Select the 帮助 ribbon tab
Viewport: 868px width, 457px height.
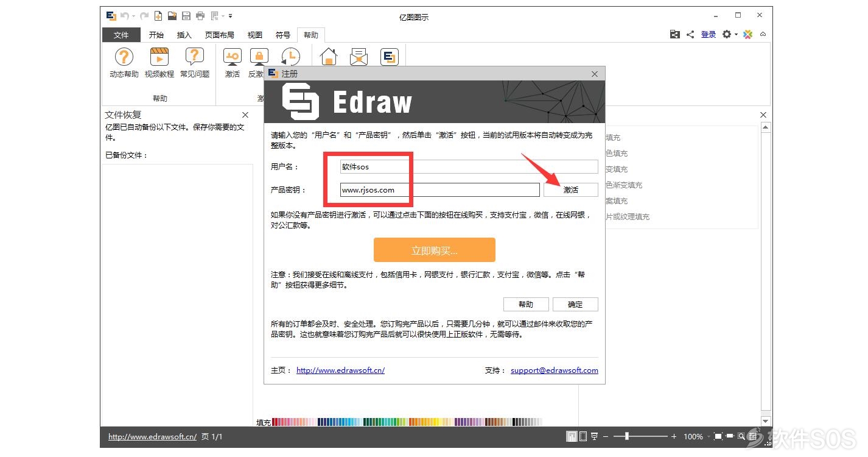point(311,35)
